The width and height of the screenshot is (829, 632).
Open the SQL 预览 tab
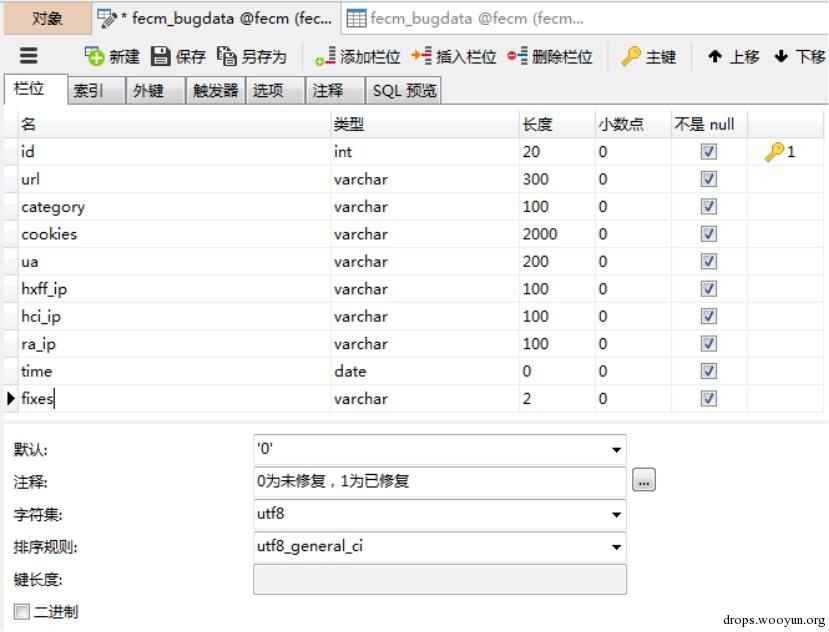(x=403, y=90)
